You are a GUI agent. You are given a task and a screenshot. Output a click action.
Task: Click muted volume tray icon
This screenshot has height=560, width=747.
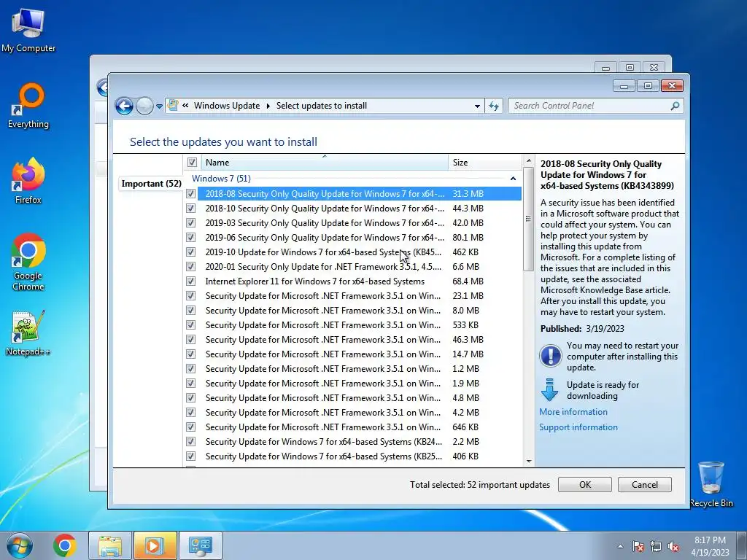673,546
